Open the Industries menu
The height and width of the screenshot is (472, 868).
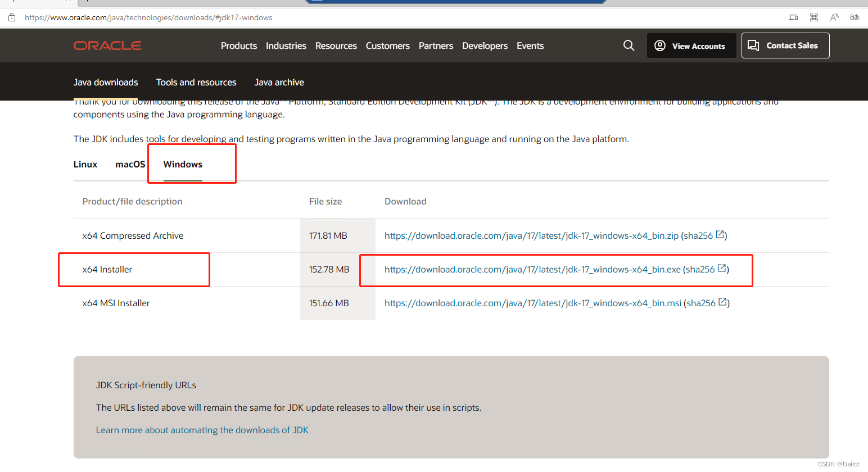[286, 46]
